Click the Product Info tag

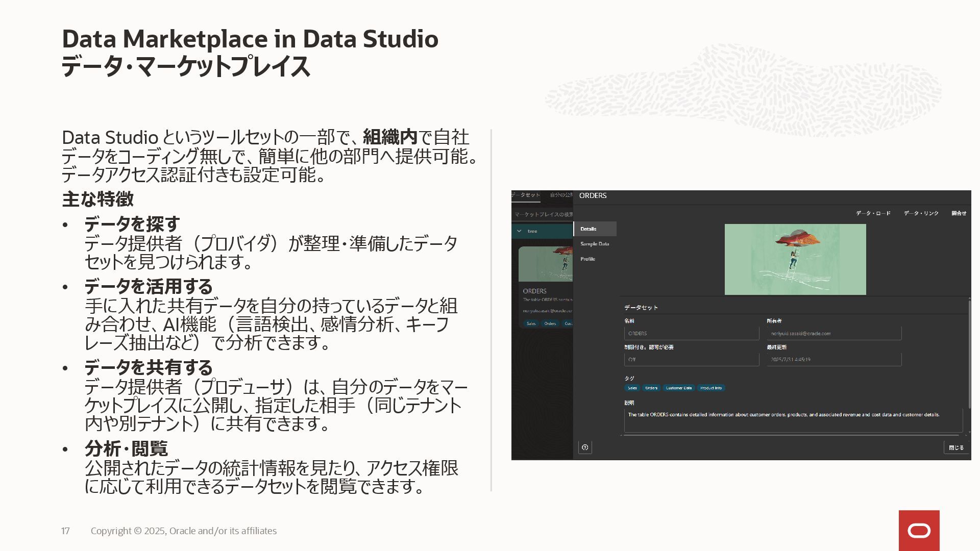coord(710,388)
